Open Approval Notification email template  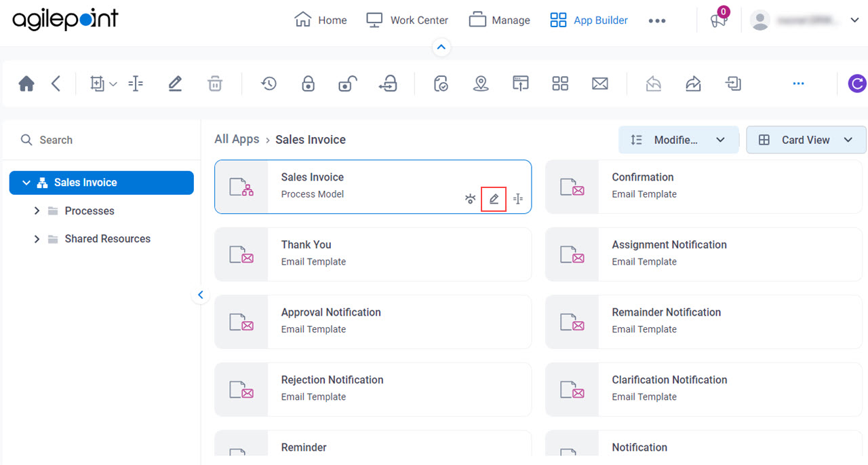pyautogui.click(x=373, y=322)
